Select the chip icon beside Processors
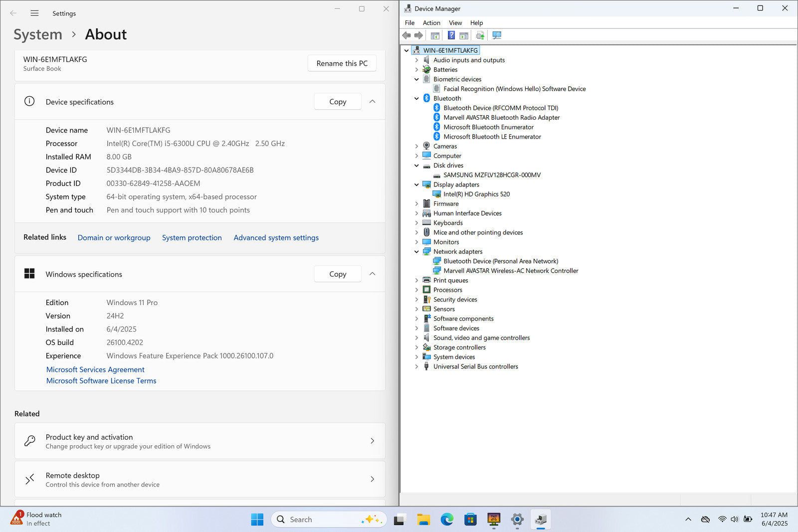Viewport: 798px width, 532px height. click(426, 290)
